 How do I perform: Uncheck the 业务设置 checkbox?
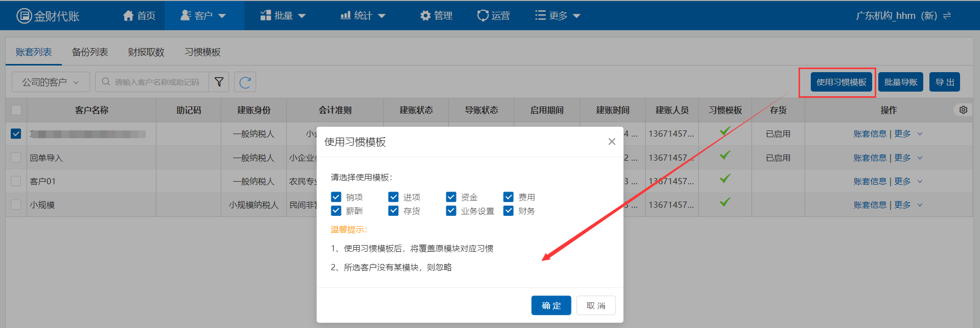point(451,211)
